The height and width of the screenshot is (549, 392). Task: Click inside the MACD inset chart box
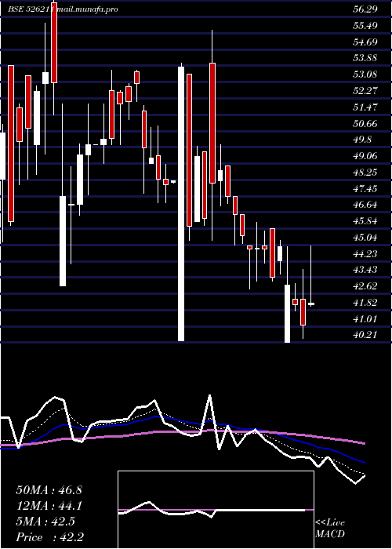tap(216, 510)
